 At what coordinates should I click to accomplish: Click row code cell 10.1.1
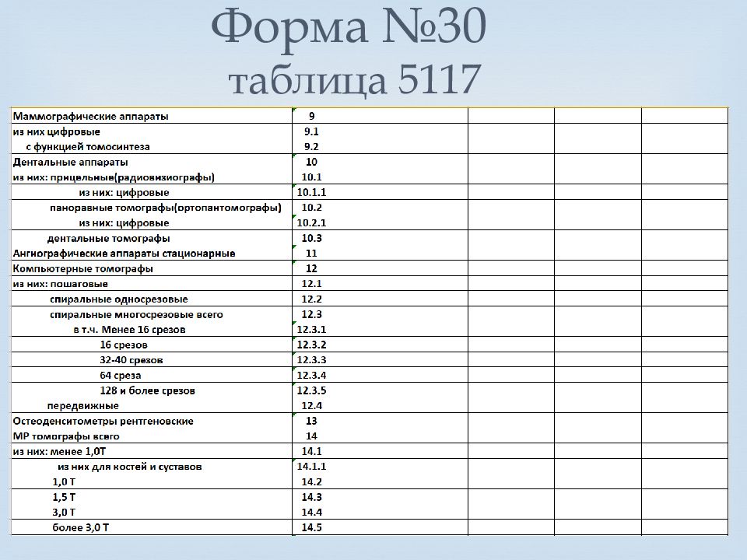pyautogui.click(x=311, y=192)
